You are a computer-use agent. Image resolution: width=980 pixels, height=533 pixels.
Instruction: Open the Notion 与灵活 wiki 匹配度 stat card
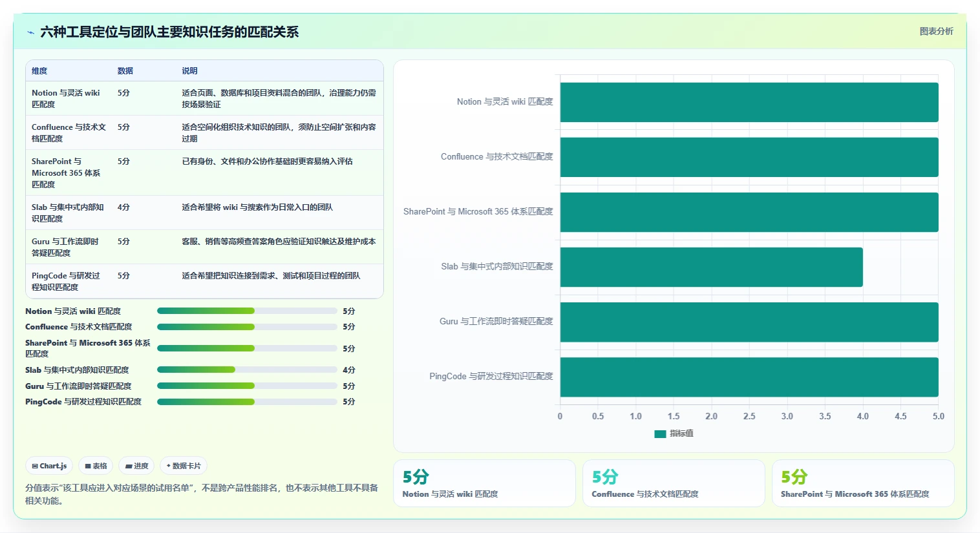point(484,483)
